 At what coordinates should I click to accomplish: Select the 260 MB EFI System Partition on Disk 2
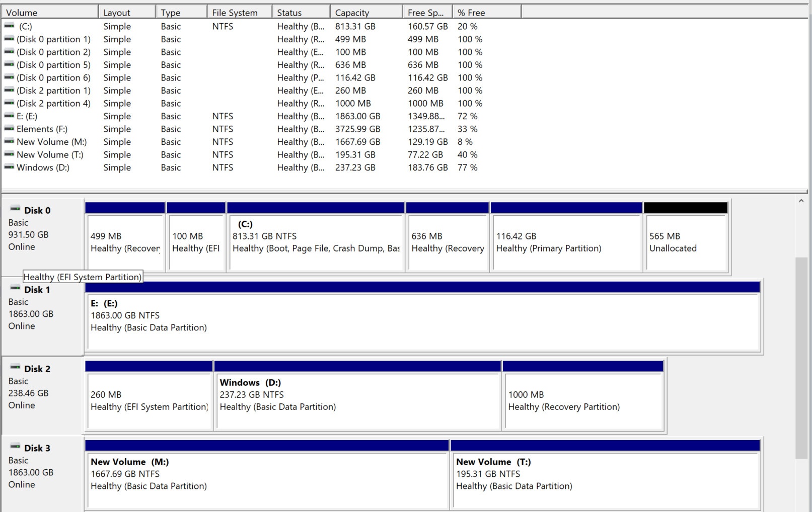coord(149,396)
